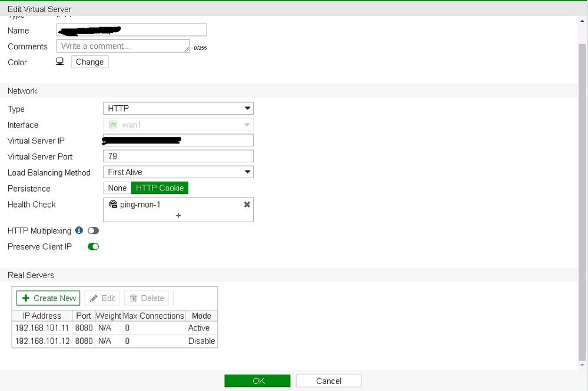Click the Comments text area
This screenshot has height=391, width=588.
[123, 46]
